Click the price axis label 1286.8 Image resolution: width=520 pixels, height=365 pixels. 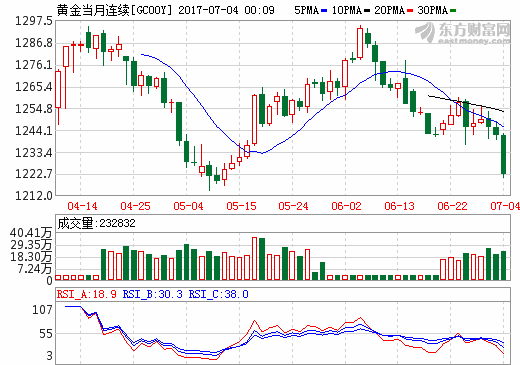click(34, 43)
